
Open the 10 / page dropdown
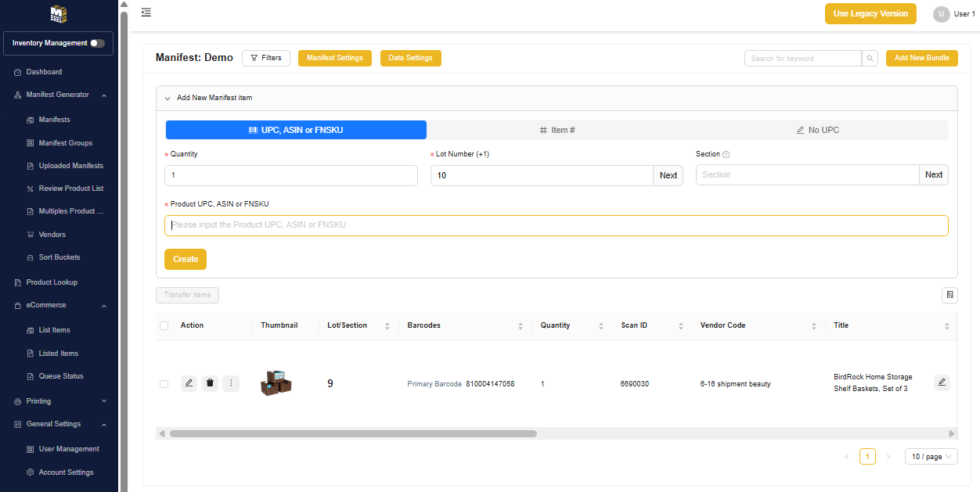931,457
